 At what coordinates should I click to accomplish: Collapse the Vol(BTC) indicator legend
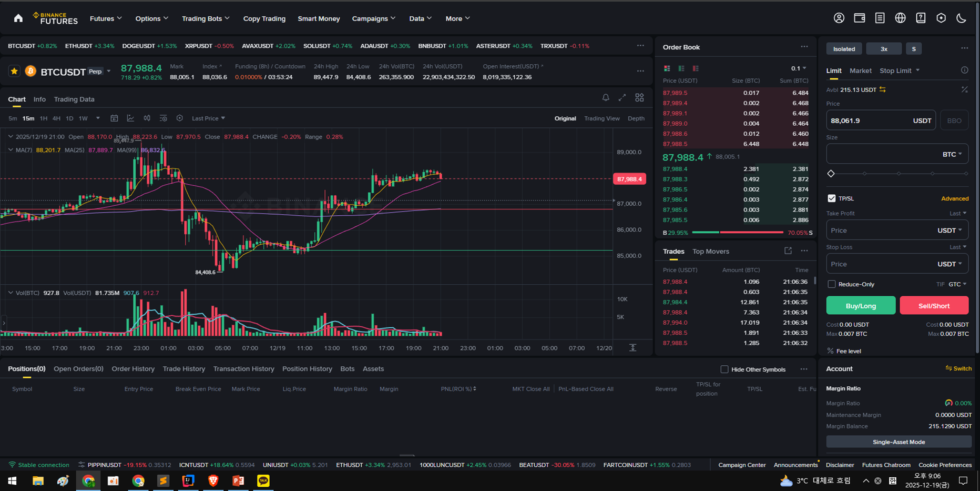tap(11, 293)
